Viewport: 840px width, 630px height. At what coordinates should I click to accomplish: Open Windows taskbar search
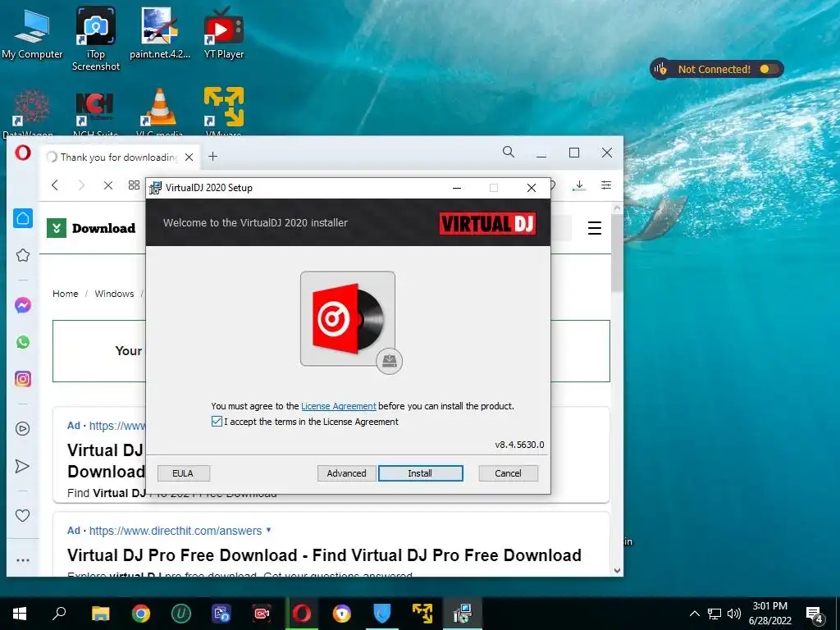pyautogui.click(x=59, y=614)
